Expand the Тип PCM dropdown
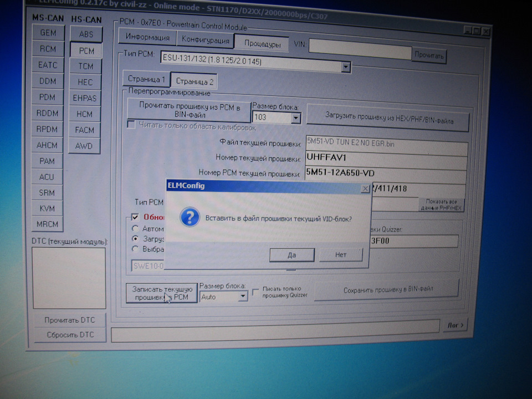532x399 pixels. 346,67
